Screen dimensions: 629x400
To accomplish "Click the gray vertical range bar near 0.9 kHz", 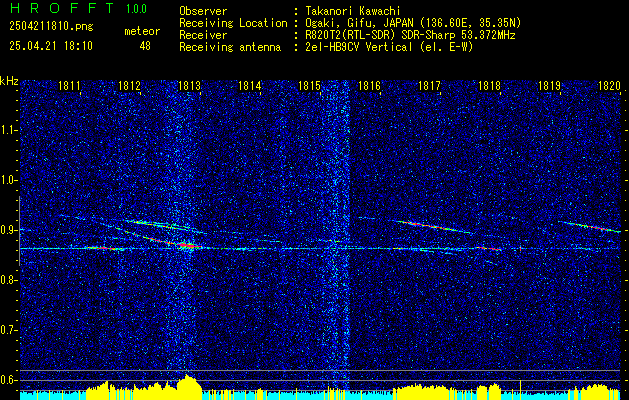I will click(19, 231).
